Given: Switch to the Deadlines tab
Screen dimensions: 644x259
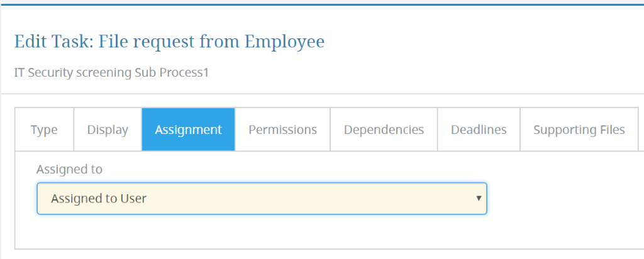Looking at the screenshot, I should click(x=479, y=129).
